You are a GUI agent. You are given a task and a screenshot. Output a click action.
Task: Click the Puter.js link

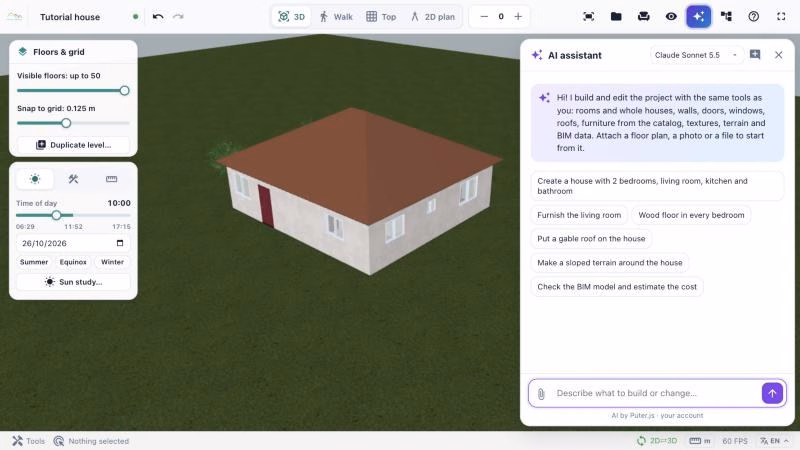642,415
